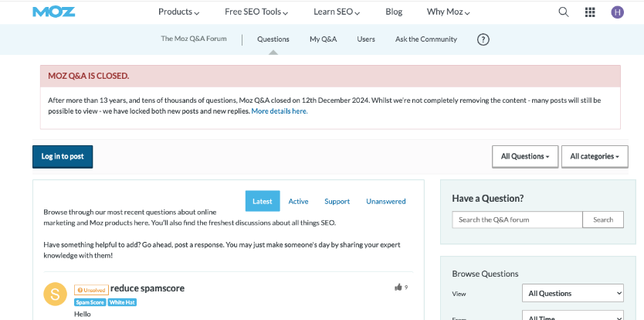This screenshot has height=320, width=644.
Task: Click the S user avatar
Action: point(55,294)
